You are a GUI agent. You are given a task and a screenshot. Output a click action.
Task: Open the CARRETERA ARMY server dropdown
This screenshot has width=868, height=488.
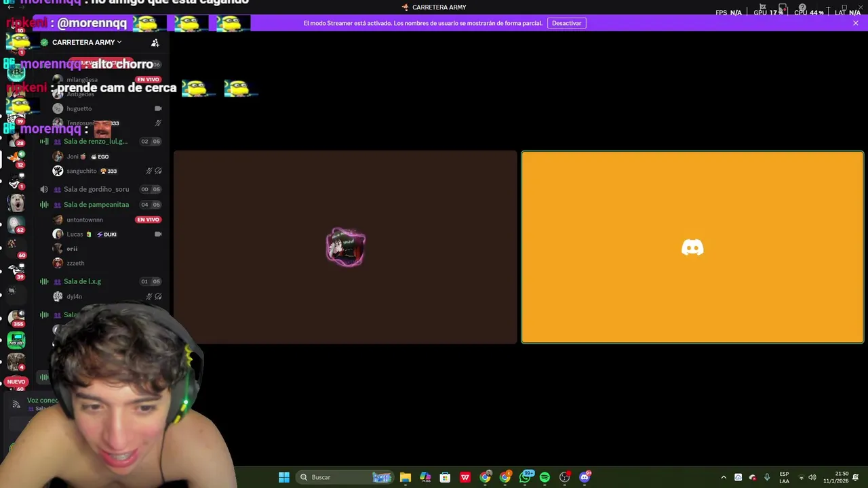pos(87,42)
